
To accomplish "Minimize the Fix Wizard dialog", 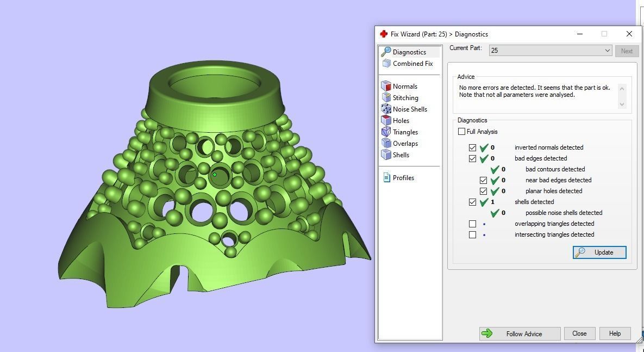I will pos(579,34).
